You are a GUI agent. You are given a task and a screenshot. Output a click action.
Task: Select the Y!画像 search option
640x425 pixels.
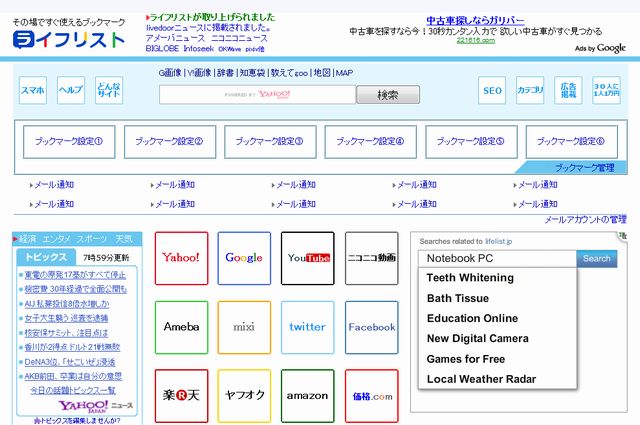199,73
